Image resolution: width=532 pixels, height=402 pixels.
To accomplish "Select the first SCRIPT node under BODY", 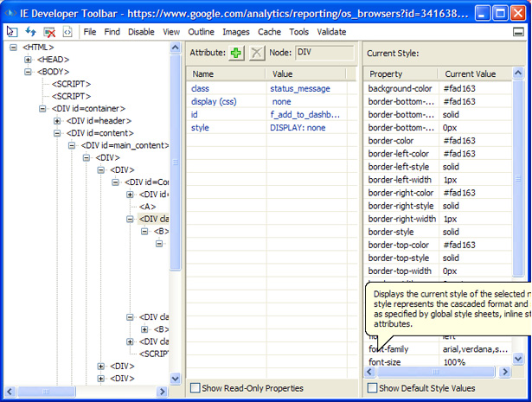I will [71, 84].
